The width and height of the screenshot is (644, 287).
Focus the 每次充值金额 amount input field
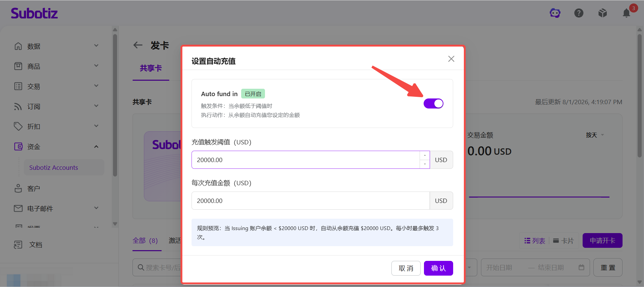(311, 201)
